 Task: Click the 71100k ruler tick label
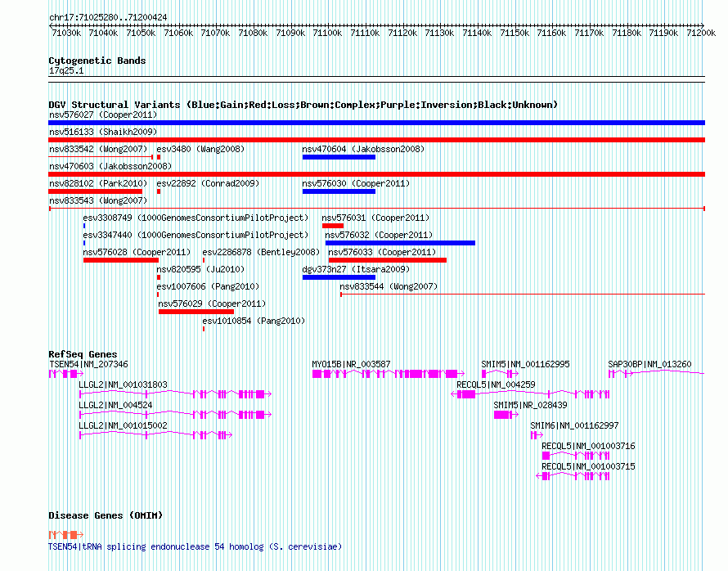point(327,34)
